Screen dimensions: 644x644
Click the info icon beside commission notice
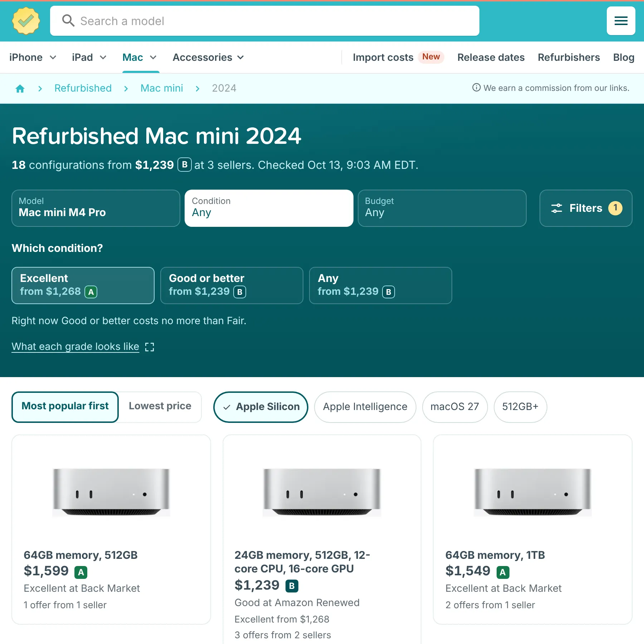coord(476,88)
